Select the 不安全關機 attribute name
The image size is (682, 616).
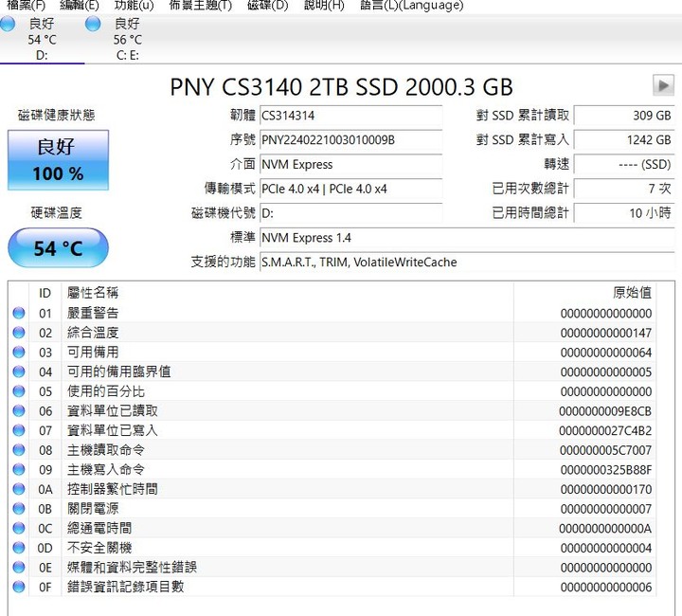click(x=99, y=548)
